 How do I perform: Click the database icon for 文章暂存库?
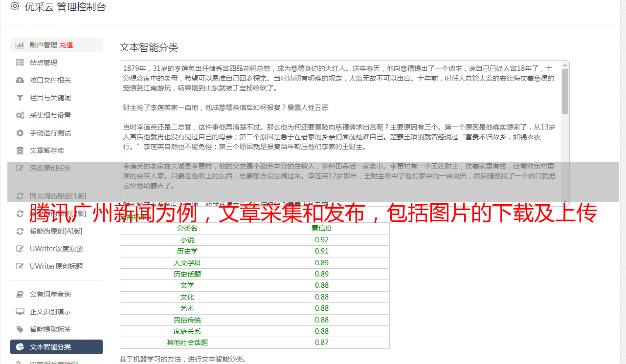click(20, 150)
